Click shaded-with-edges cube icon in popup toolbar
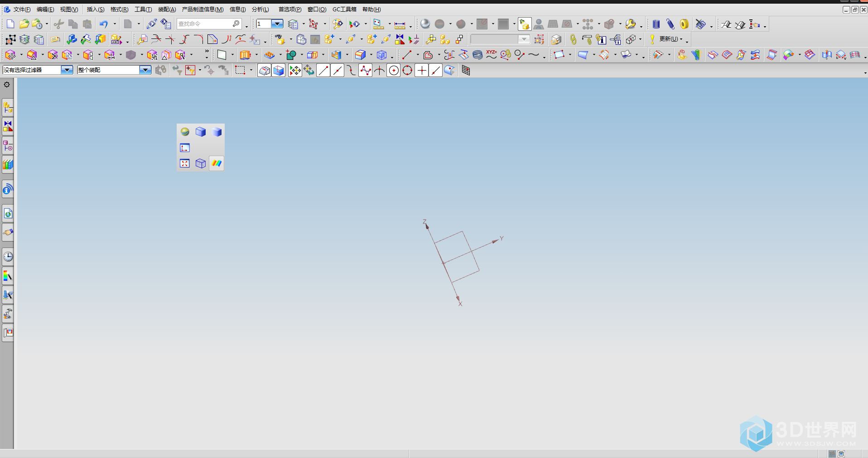This screenshot has width=868, height=458. pyautogui.click(x=201, y=132)
